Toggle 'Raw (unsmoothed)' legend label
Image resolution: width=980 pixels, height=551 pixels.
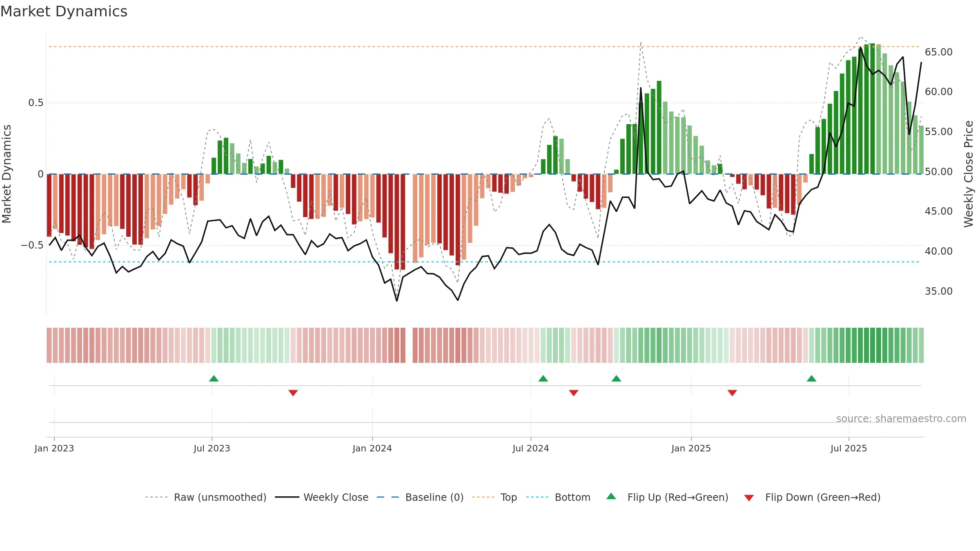coord(220,497)
